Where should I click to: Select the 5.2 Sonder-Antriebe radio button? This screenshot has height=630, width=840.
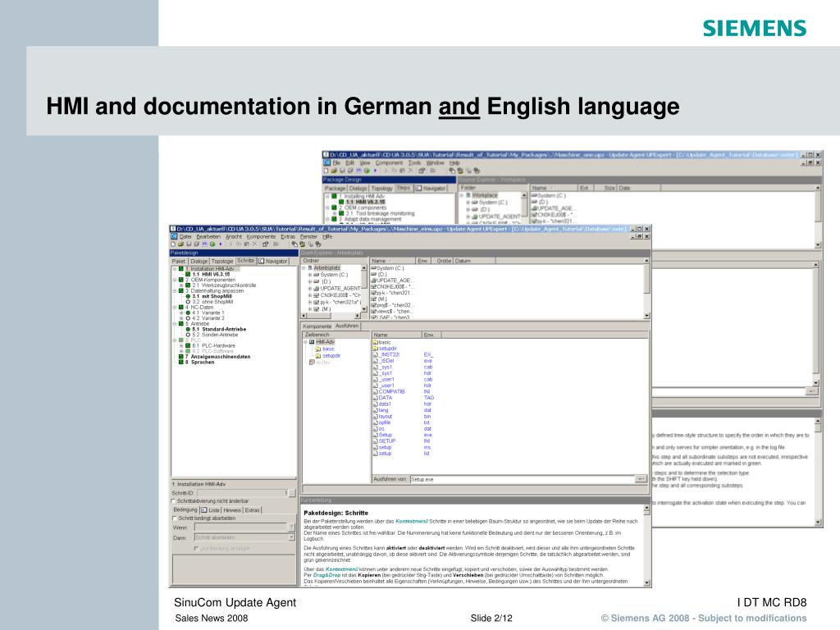point(188,335)
